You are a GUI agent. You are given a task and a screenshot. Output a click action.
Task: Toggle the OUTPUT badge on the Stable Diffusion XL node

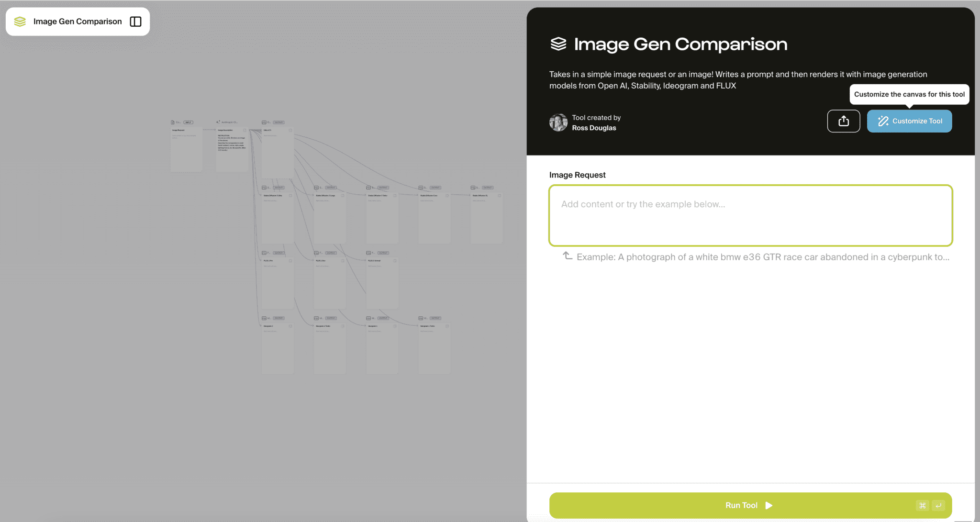coord(488,188)
